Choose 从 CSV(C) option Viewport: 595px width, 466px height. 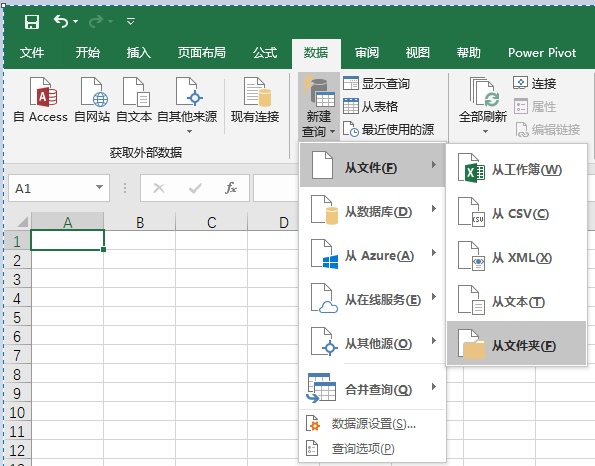pyautogui.click(x=516, y=213)
